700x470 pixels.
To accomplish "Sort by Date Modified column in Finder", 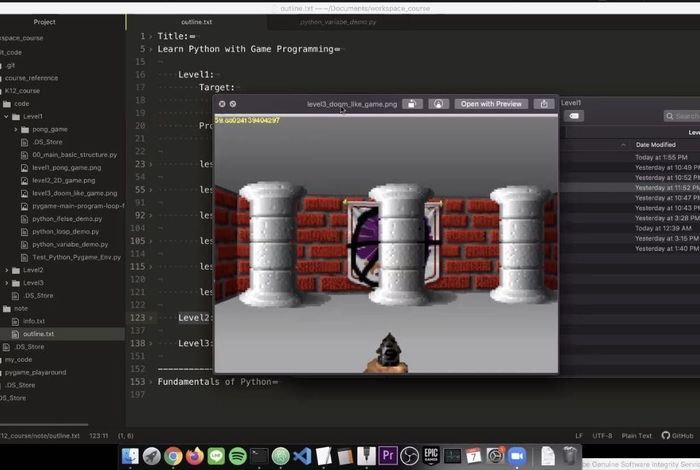I will pyautogui.click(x=655, y=145).
